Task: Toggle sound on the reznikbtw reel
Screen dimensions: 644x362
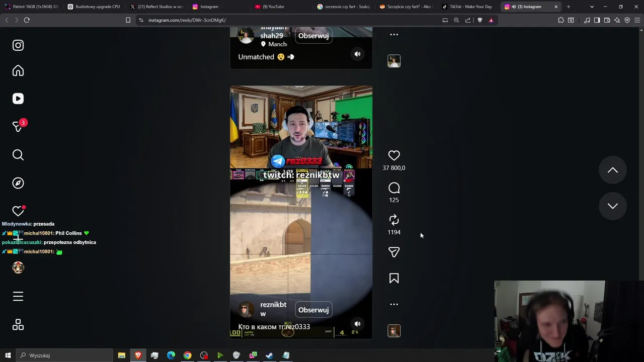Action: tap(357, 324)
